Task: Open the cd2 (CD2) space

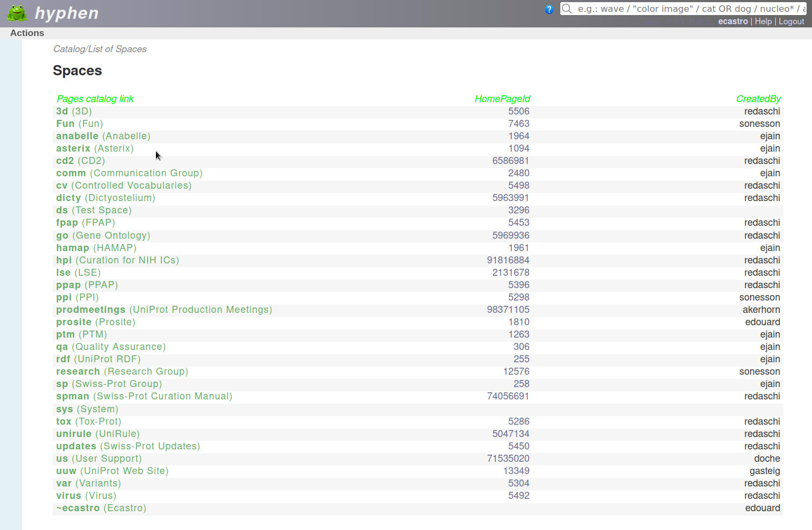Action: point(81,161)
